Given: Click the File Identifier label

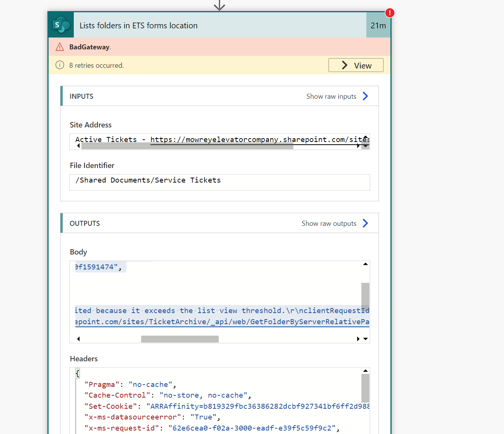Looking at the screenshot, I should tap(92, 166).
